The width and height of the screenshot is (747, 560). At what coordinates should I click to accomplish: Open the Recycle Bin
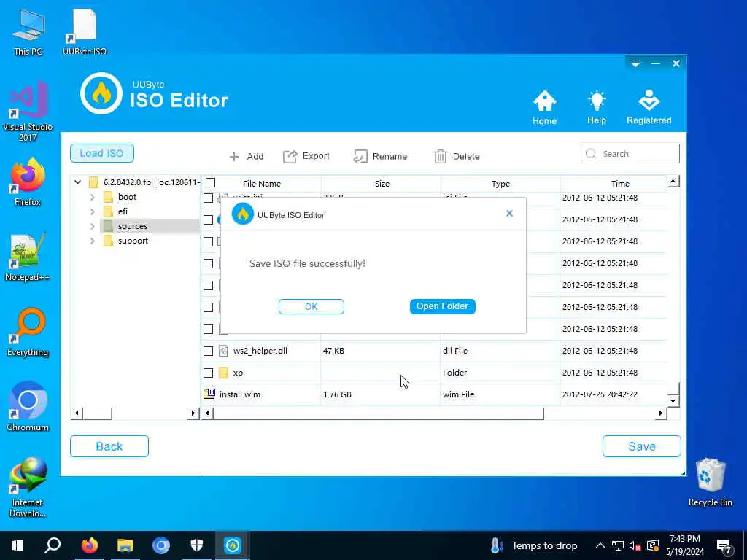pyautogui.click(x=711, y=482)
